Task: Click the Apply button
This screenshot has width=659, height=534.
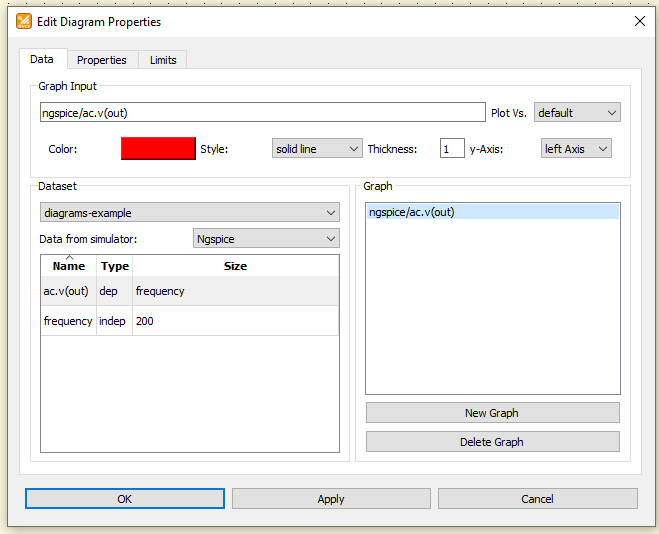Action: click(331, 499)
